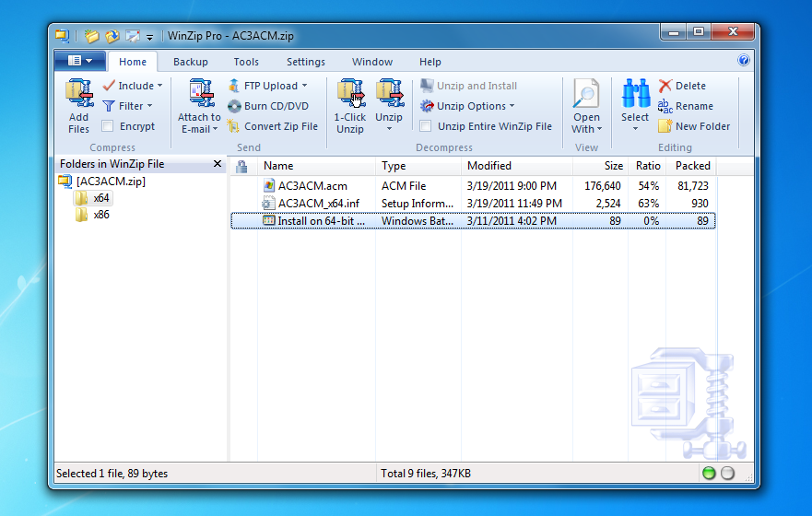Close the Folders in WinZip File pane
812x516 pixels.
tap(218, 163)
